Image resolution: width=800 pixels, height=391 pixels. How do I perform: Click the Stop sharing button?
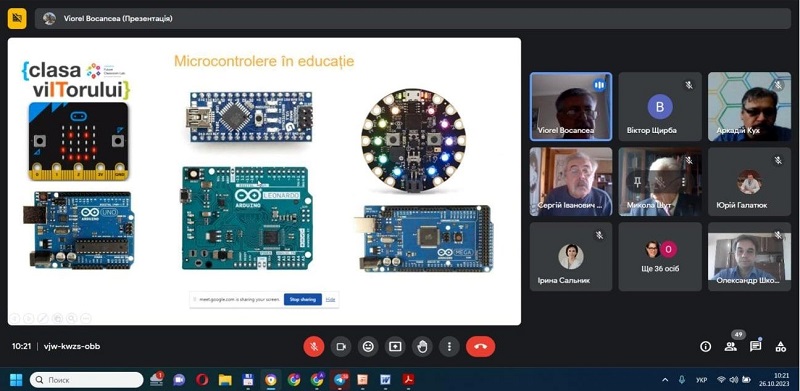303,299
